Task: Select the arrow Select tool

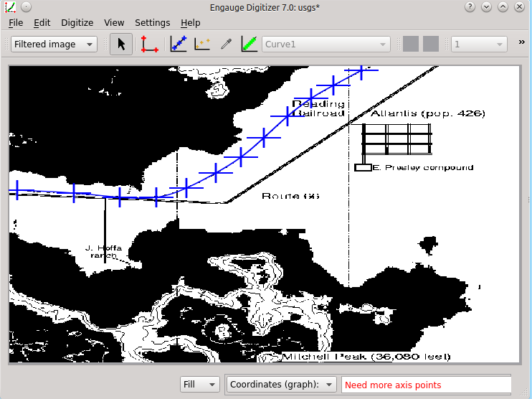Action: 121,44
